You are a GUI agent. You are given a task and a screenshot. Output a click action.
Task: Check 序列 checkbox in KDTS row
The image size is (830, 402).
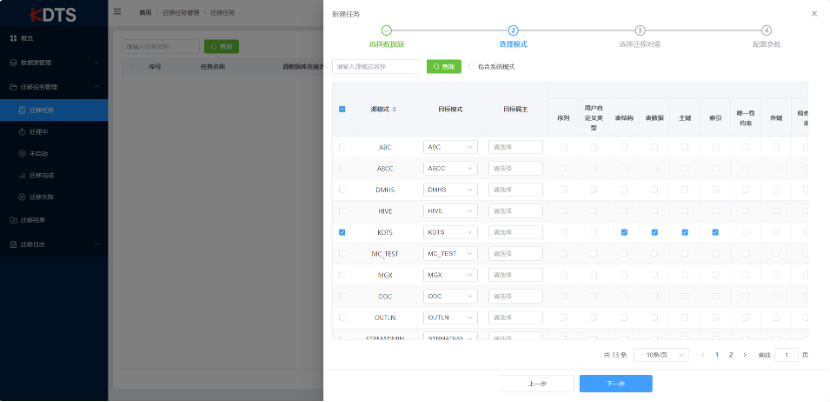[x=563, y=233]
